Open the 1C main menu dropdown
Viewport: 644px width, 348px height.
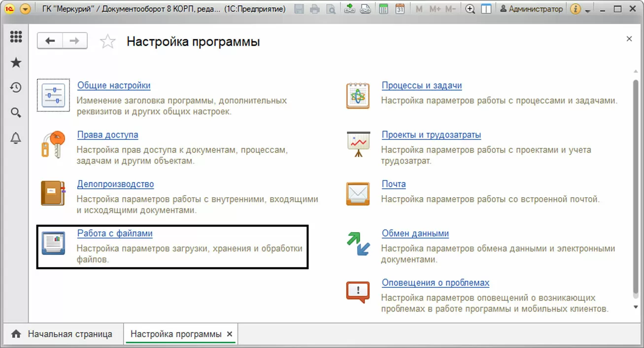tap(25, 9)
